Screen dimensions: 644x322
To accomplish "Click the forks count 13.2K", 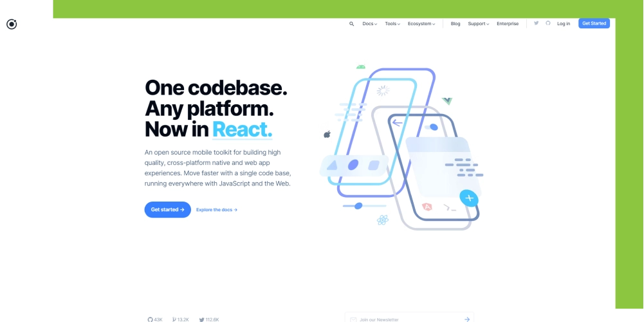I will point(180,319).
